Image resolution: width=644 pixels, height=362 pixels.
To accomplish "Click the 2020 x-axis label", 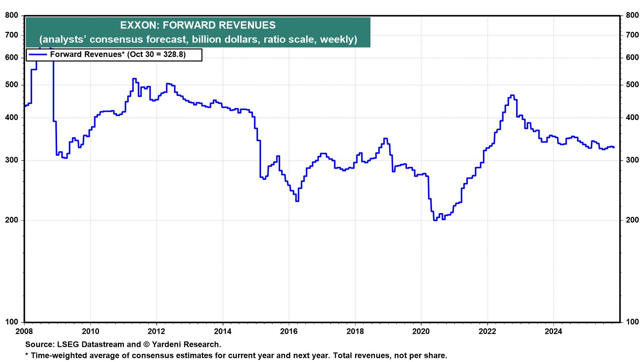I will pyautogui.click(x=421, y=332).
